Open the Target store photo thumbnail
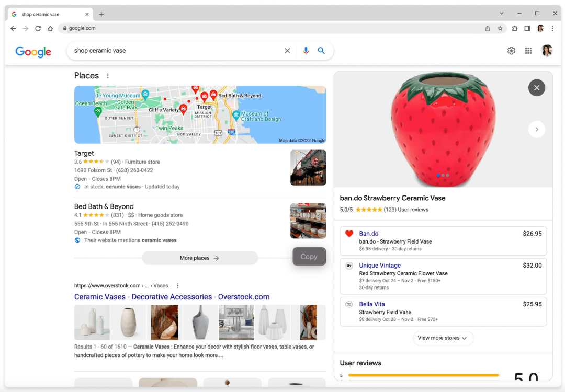Screen dimensions: 565x392 click(308, 167)
